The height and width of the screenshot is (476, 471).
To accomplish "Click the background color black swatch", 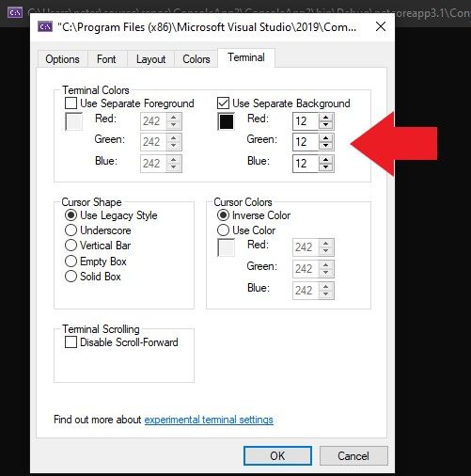I will tap(226, 121).
